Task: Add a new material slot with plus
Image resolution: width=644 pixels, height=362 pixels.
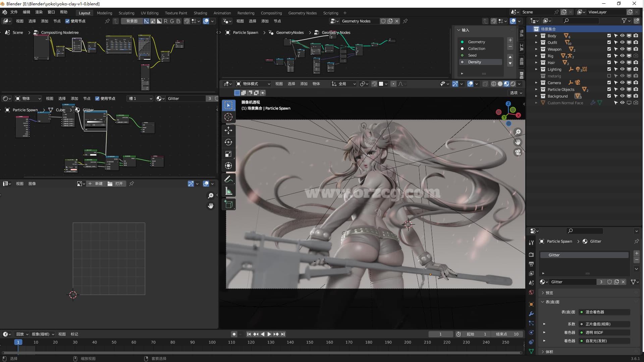Action: click(637, 253)
